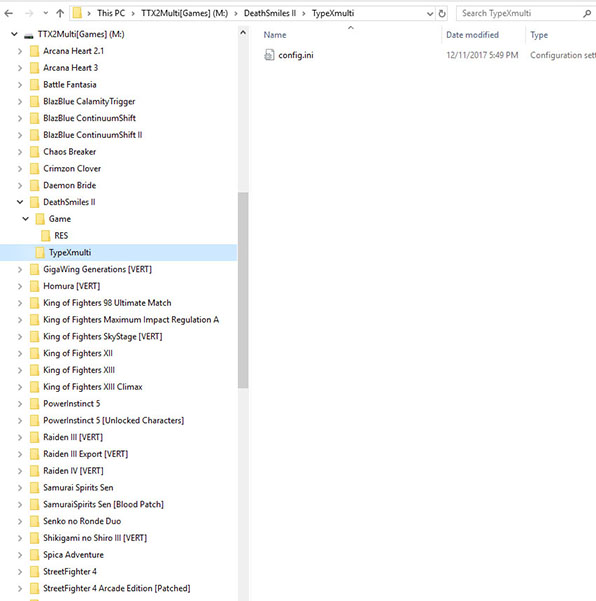Image resolution: width=596 pixels, height=601 pixels.
Task: Navigate up one folder level
Action: click(60, 13)
